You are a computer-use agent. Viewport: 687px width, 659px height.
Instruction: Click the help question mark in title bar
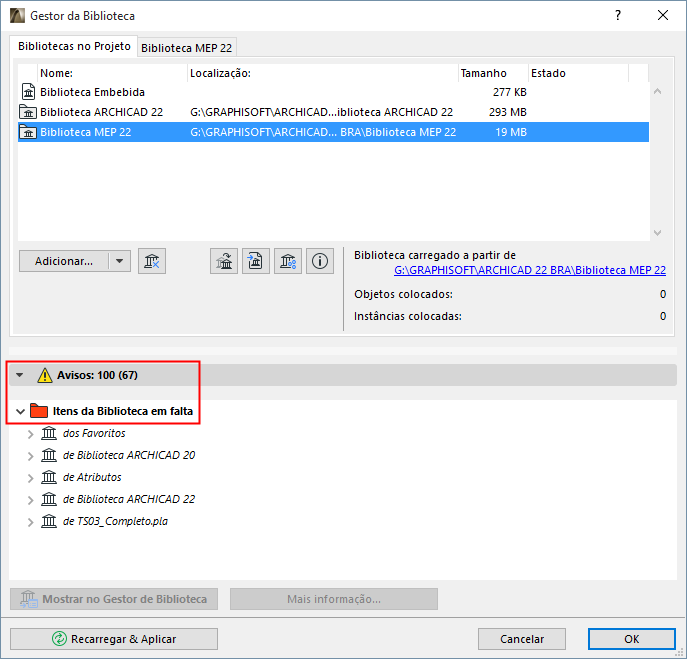(618, 15)
